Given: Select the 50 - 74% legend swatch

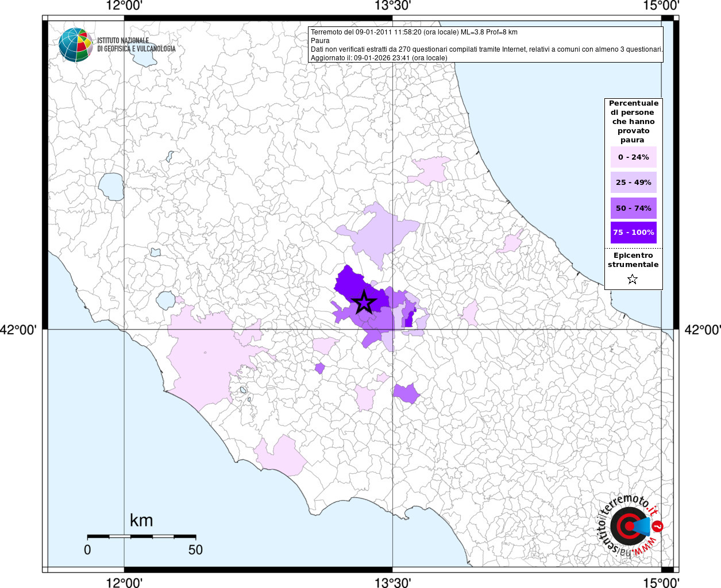Looking at the screenshot, I should [x=633, y=208].
